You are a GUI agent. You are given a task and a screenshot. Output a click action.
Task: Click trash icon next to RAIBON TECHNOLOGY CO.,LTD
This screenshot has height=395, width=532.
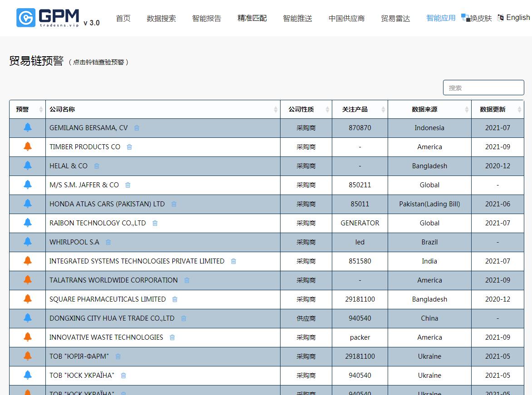click(155, 223)
